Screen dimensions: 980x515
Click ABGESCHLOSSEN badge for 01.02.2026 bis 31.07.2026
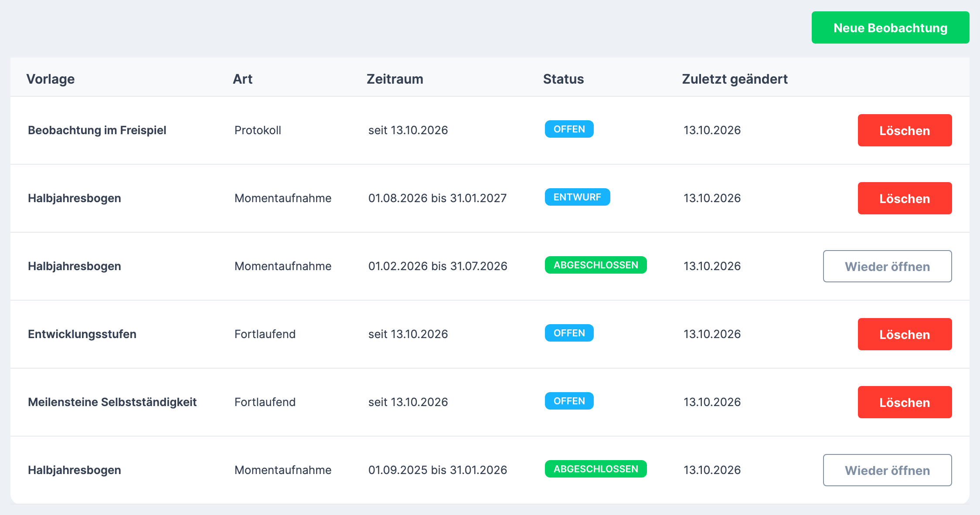596,265
